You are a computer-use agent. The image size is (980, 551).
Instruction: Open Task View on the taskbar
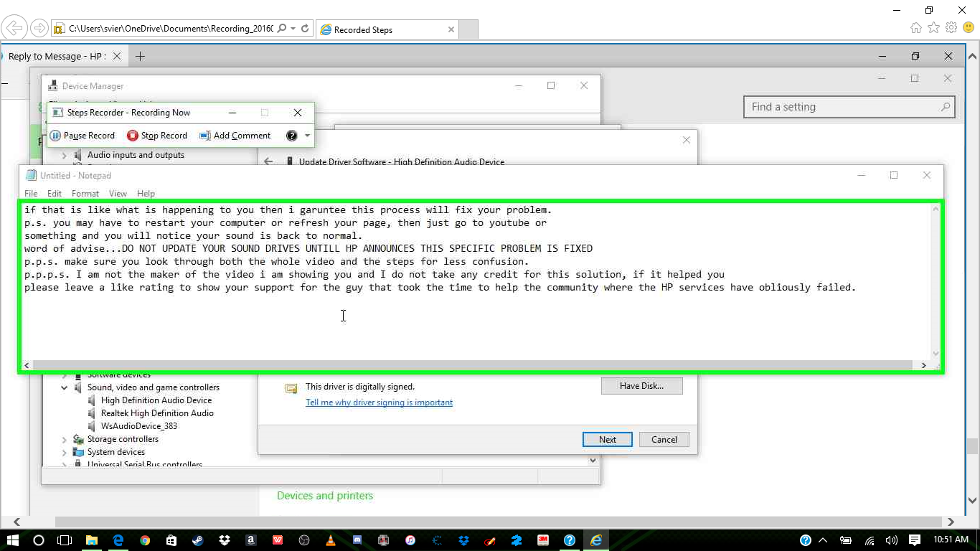coord(65,540)
